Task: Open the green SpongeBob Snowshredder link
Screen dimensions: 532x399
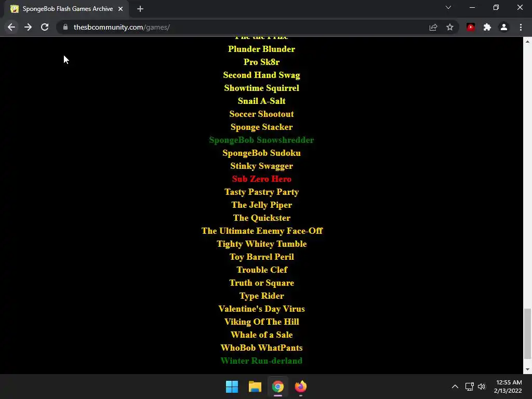Action: click(262, 140)
